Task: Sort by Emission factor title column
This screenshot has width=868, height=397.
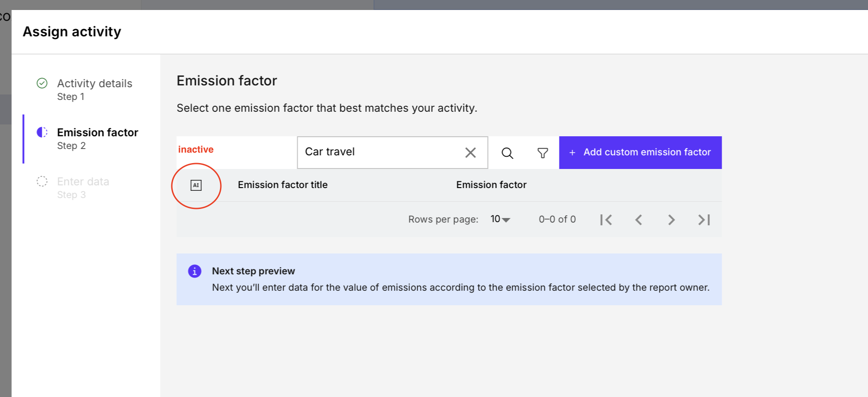Action: pos(283,185)
